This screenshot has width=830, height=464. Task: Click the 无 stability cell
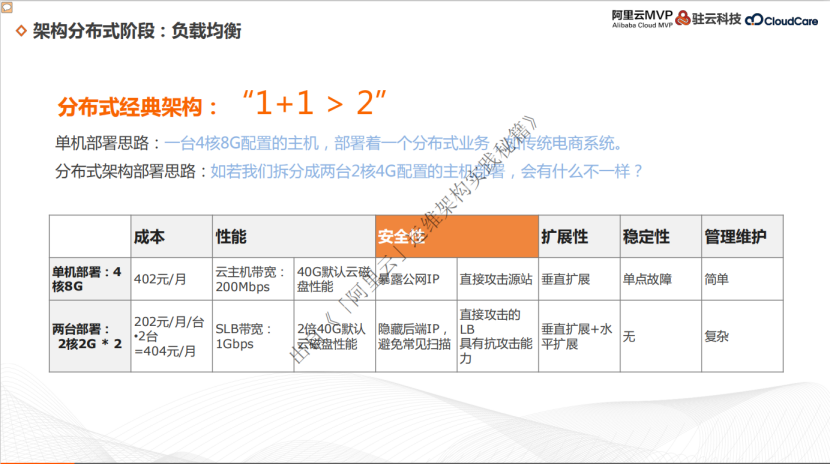click(661, 336)
